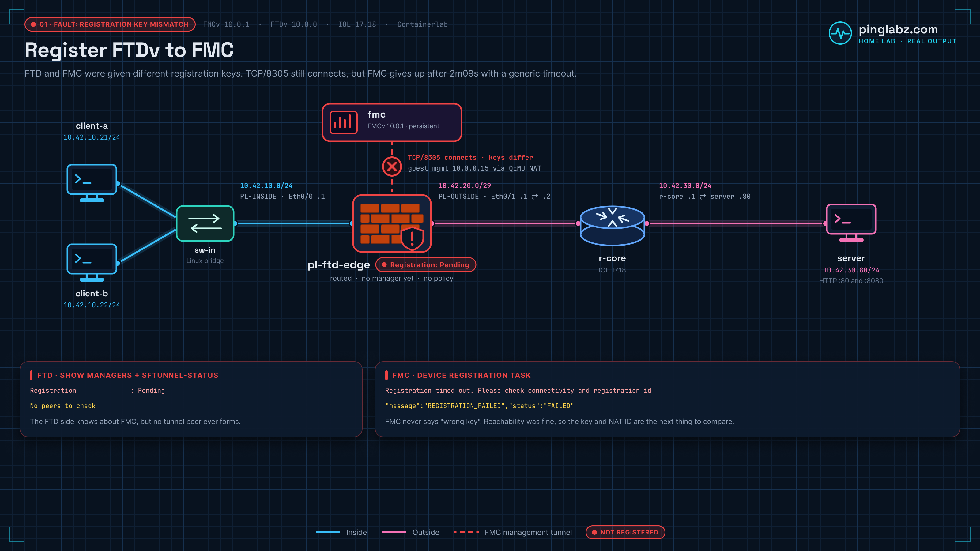The height and width of the screenshot is (551, 980).
Task: Click the client-a terminal monitor icon
Action: tap(92, 183)
